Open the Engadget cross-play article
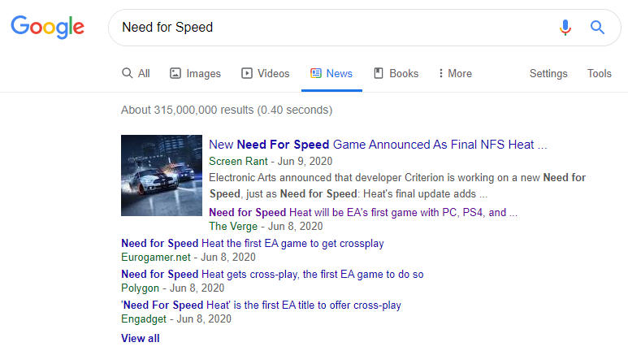The image size is (628, 364). [261, 305]
